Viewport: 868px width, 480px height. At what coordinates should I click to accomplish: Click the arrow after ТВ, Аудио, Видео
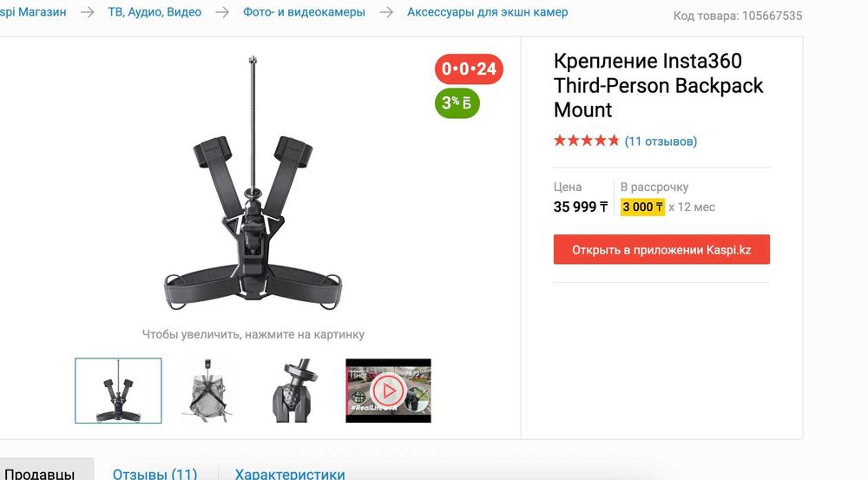pyautogui.click(x=222, y=12)
